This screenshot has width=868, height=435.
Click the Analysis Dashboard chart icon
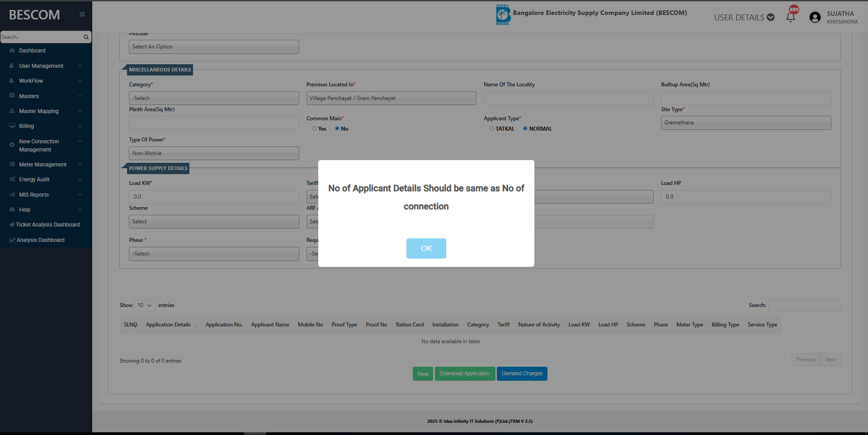coord(12,240)
